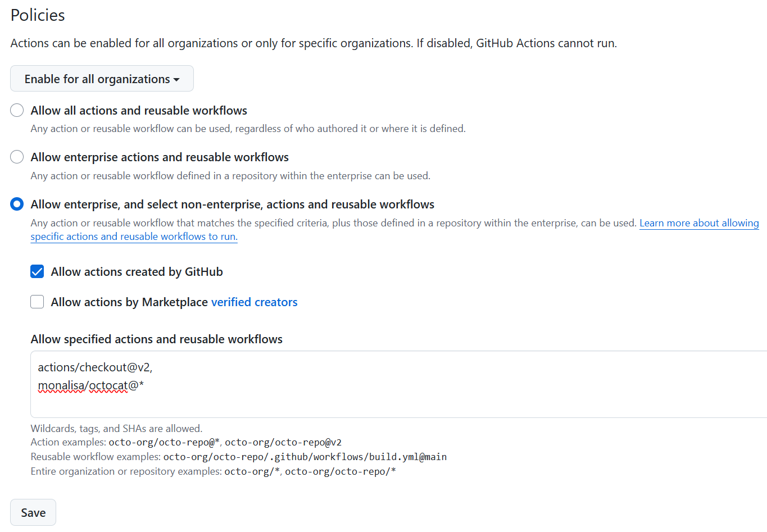The width and height of the screenshot is (767, 532).
Task: Select the "monalisa/octocat@*" entry
Action: tap(90, 386)
